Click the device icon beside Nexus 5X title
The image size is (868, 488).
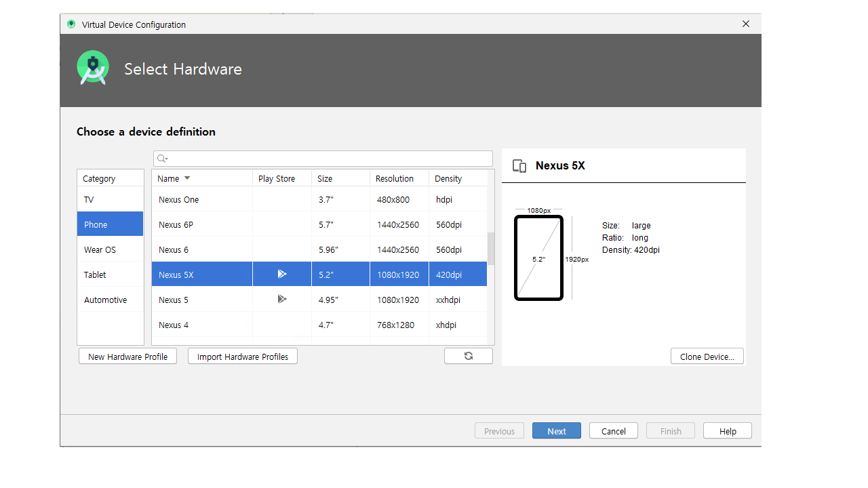tap(519, 166)
